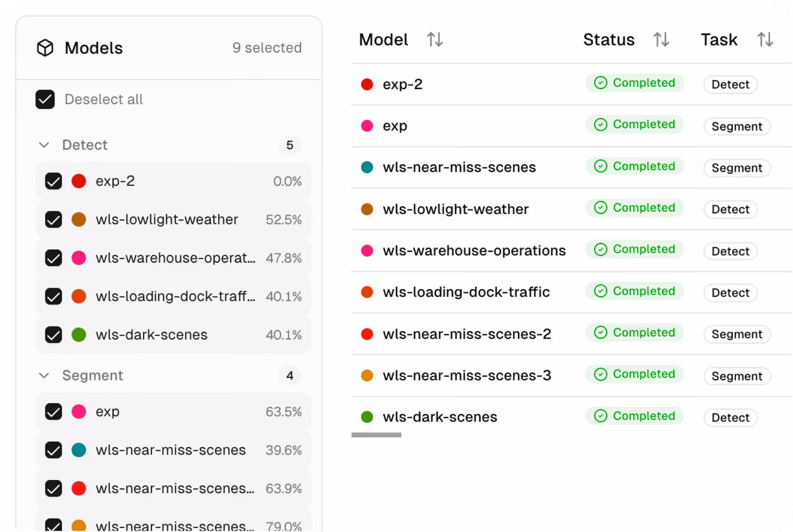Click check icon in wls-near-miss-scenes-2 status
Screen dimensions: 793x532
click(x=601, y=332)
